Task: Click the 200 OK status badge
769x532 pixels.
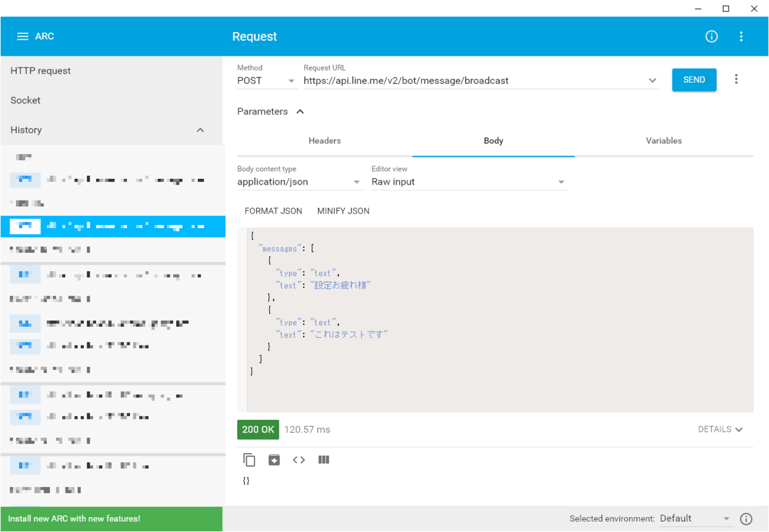Action: point(258,429)
